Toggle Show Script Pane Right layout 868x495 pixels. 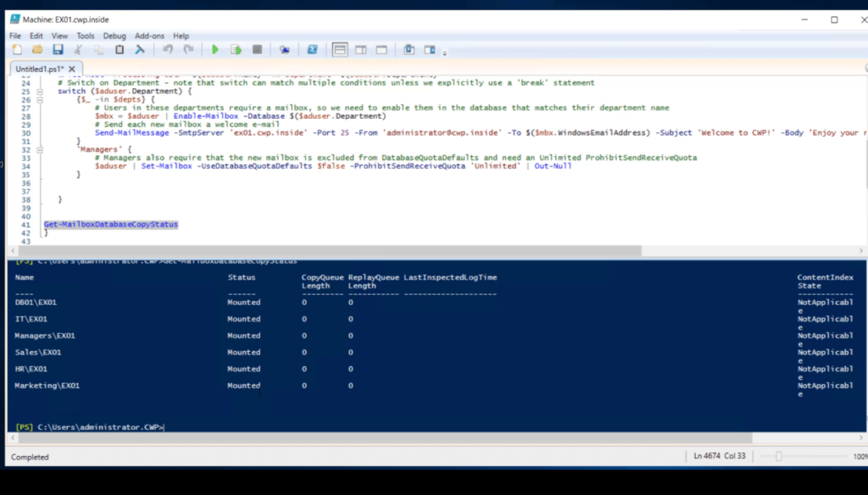point(361,49)
